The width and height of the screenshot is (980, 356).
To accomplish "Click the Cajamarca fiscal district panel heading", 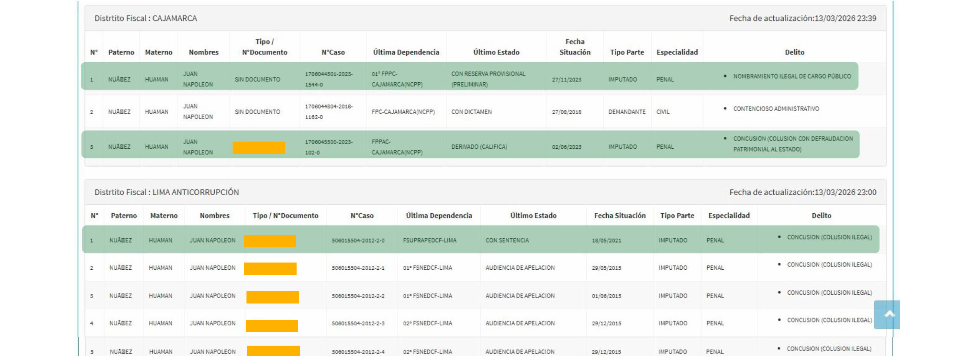I will pos(146,18).
